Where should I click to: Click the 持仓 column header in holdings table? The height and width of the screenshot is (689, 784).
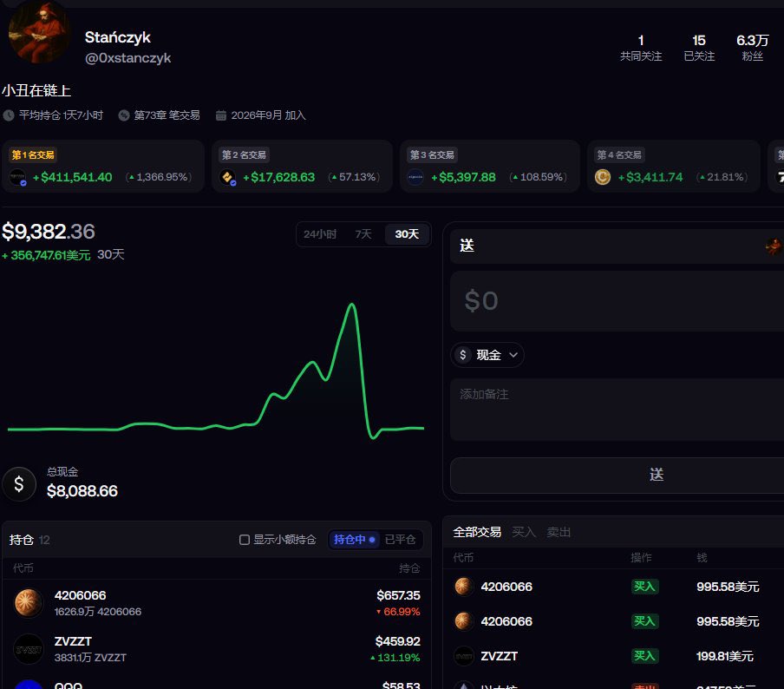tap(409, 568)
